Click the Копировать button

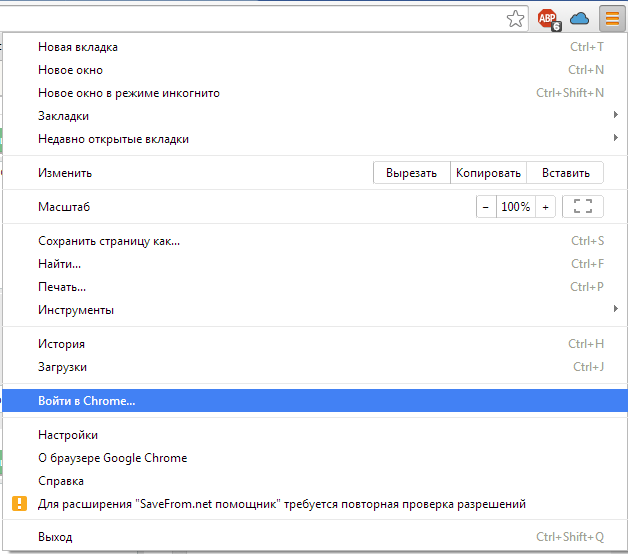[488, 173]
